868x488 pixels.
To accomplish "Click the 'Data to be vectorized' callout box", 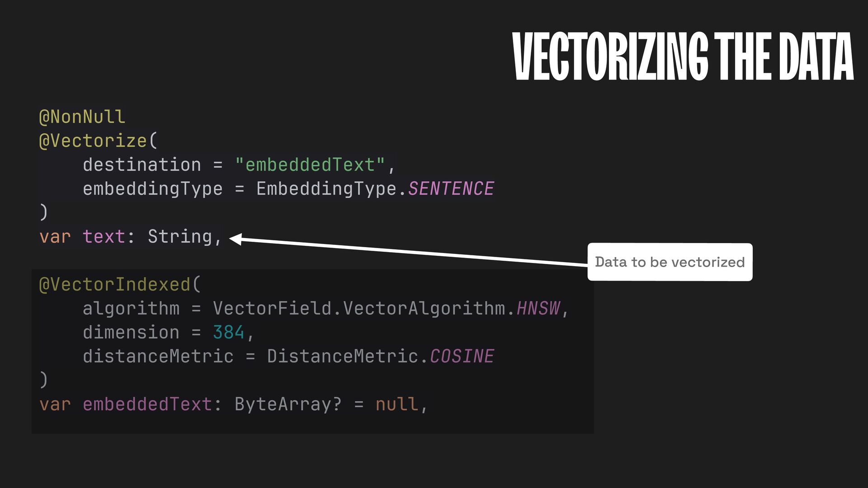I will tap(670, 262).
